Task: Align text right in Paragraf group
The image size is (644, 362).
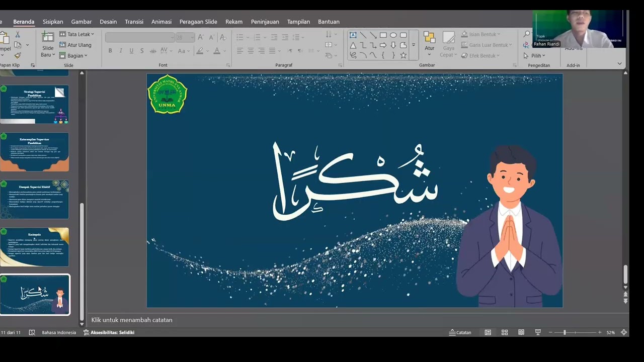Action: (262, 51)
